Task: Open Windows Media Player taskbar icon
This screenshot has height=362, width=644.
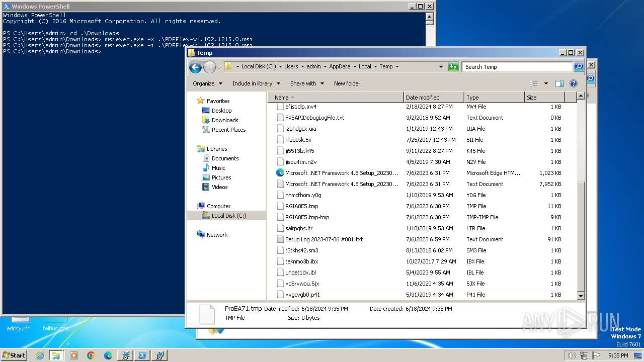Action: (74, 355)
